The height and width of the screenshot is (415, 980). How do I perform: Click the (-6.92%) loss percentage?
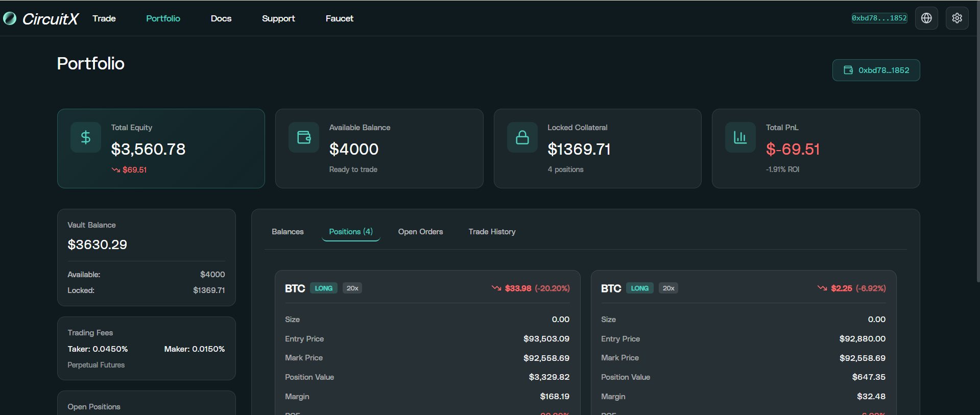click(x=871, y=288)
